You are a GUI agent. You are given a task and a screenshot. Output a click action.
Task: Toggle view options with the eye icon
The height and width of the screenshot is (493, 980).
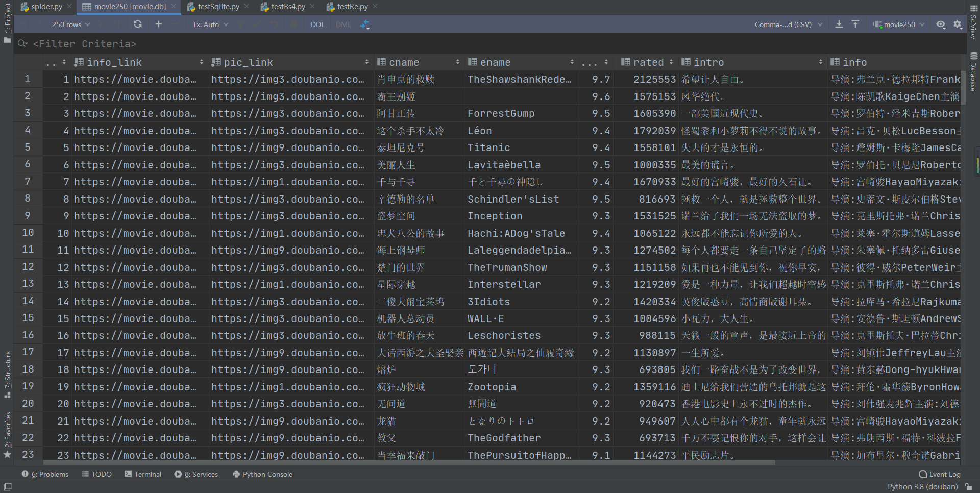pos(941,24)
